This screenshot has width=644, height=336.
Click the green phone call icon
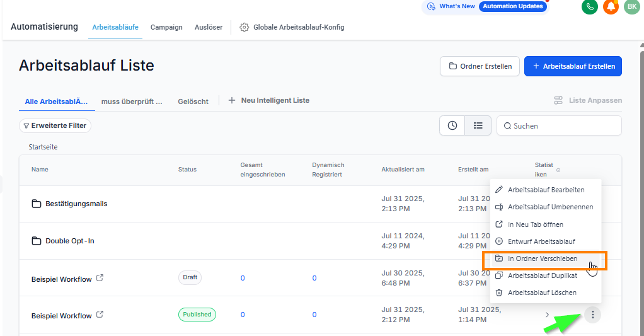[589, 6]
